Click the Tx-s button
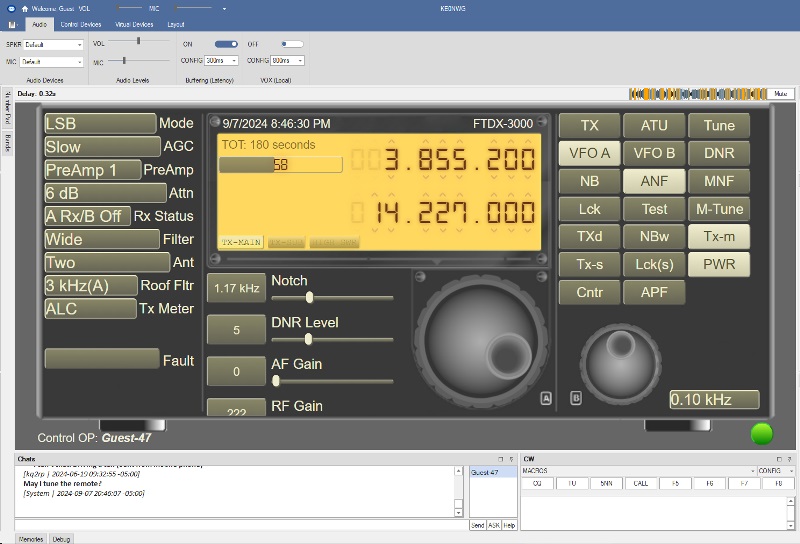Screen dimensions: 800x544 (x=589, y=264)
